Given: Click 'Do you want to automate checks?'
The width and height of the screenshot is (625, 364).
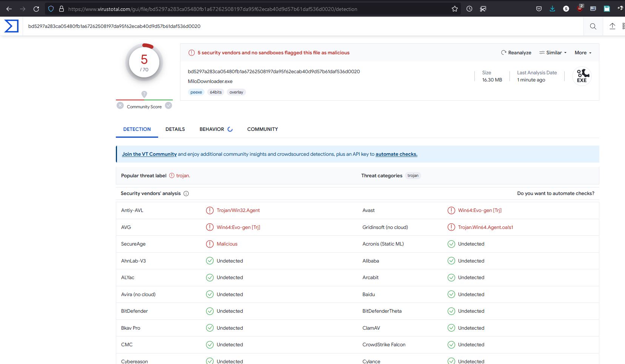Looking at the screenshot, I should [556, 194].
